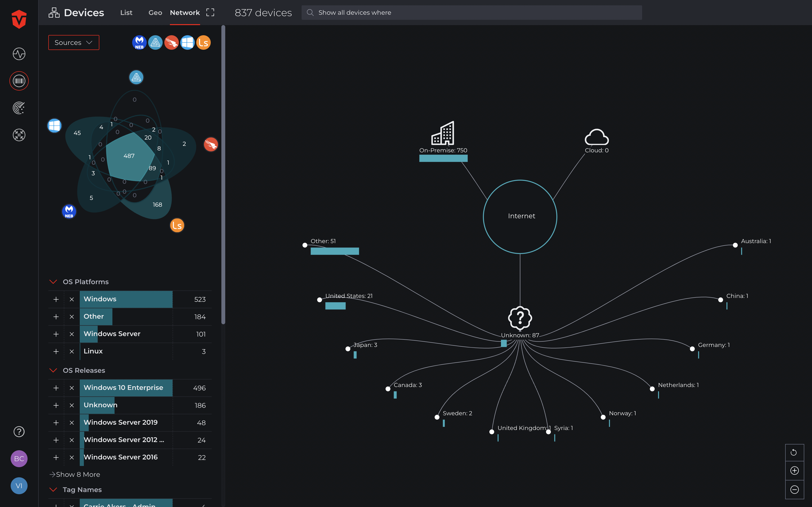Exclude Windows Server 2019 with X button
Viewport: 812px width, 507px height.
click(72, 422)
